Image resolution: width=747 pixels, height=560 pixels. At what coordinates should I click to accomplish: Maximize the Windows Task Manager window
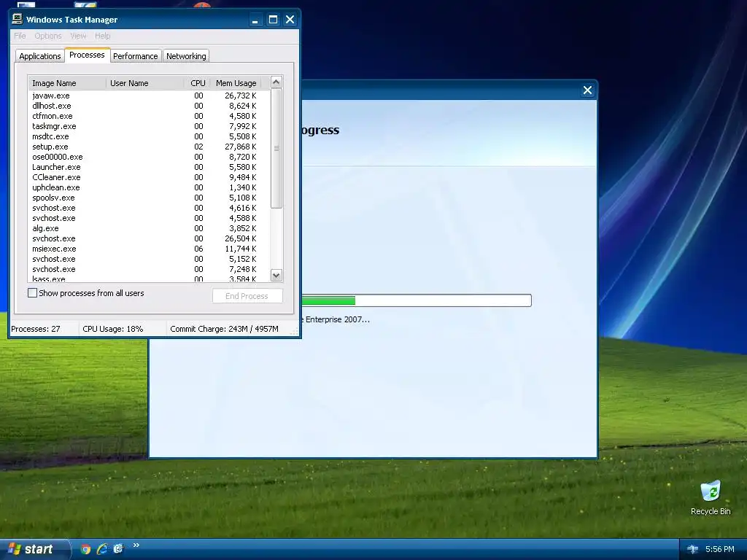coord(273,20)
